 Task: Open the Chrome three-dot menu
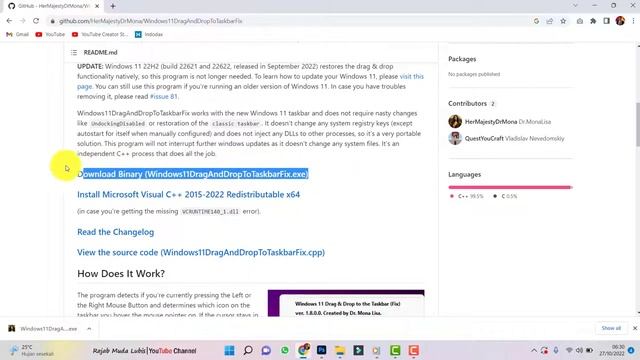(633, 21)
